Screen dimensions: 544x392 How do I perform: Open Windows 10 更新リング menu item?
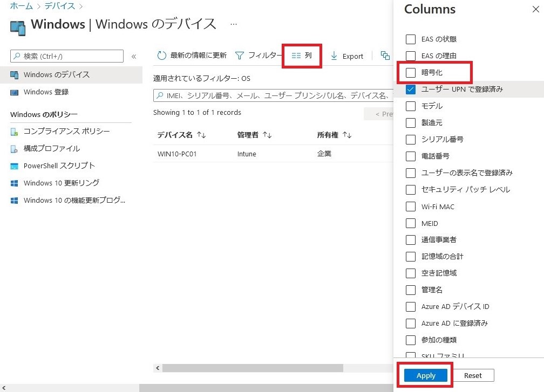71,183
